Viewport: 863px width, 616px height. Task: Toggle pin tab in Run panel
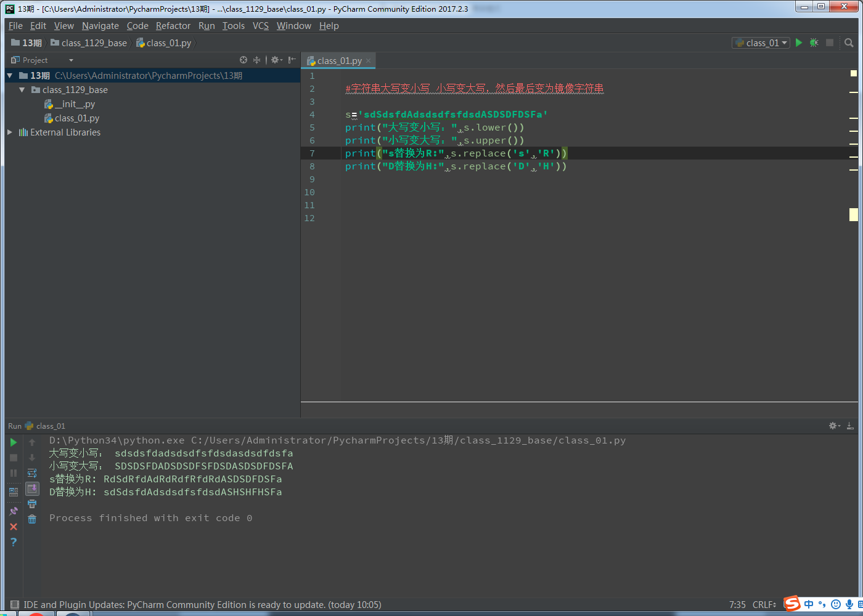pyautogui.click(x=14, y=511)
